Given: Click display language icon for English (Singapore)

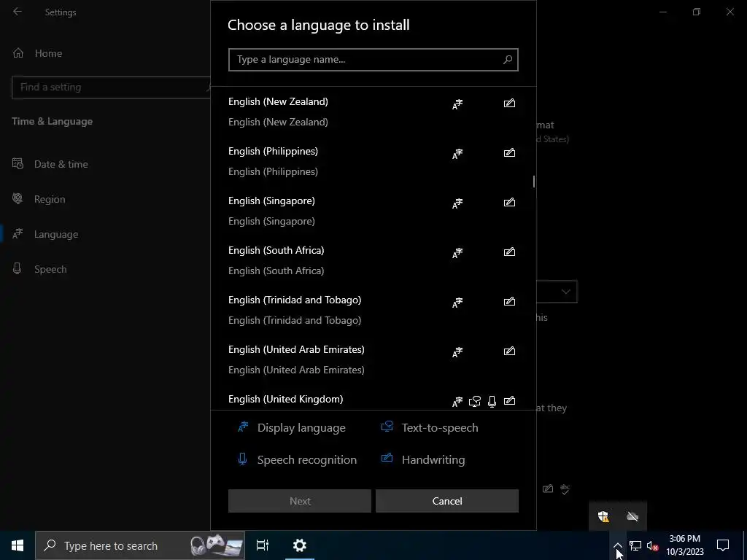Looking at the screenshot, I should pyautogui.click(x=457, y=203).
